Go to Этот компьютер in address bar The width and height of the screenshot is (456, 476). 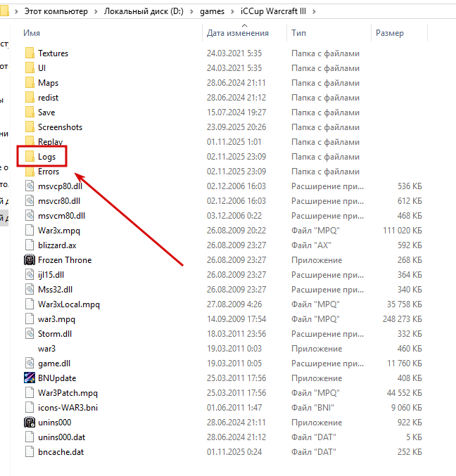point(56,11)
